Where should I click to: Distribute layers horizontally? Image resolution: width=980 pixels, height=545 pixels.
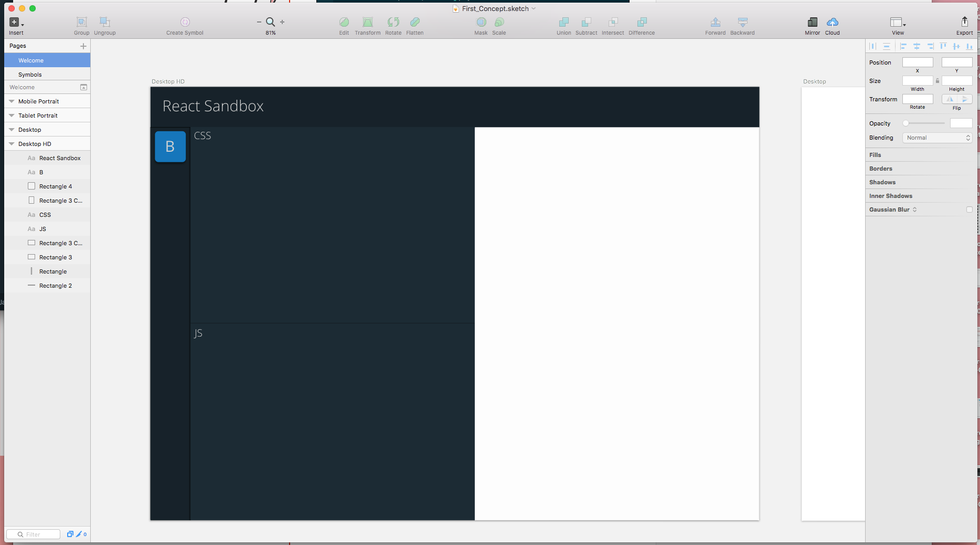click(x=872, y=46)
